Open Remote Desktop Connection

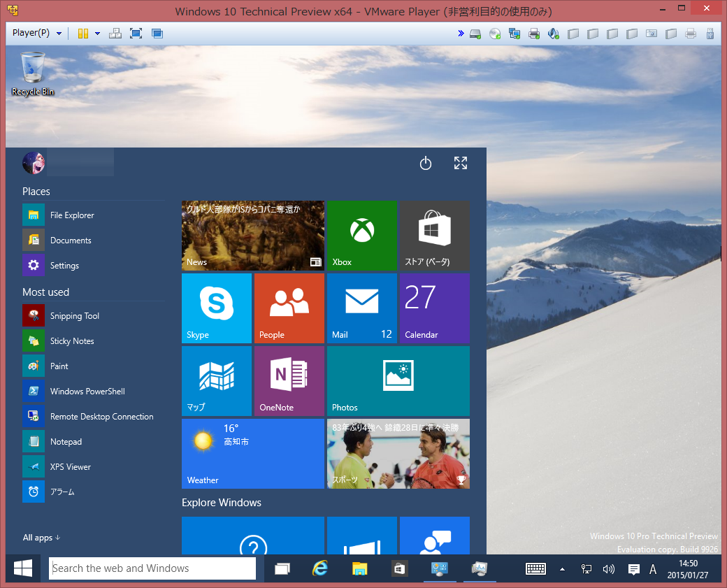point(93,417)
